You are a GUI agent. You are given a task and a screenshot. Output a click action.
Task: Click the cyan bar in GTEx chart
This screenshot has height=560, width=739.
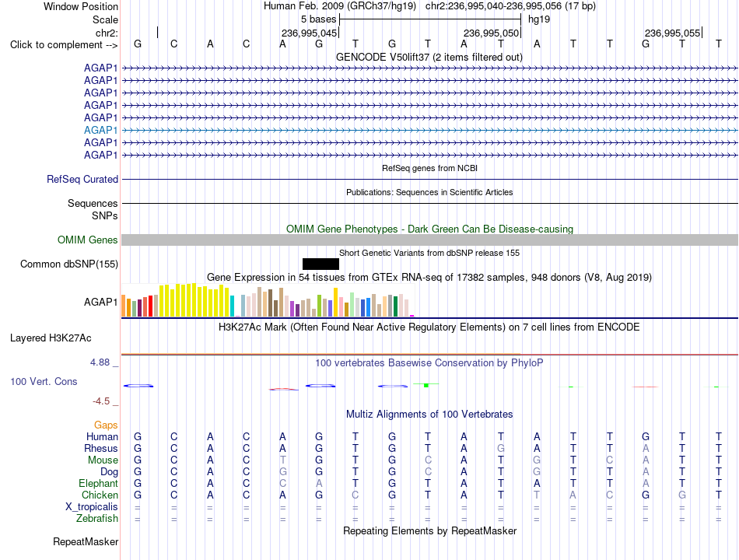[x=232, y=306]
